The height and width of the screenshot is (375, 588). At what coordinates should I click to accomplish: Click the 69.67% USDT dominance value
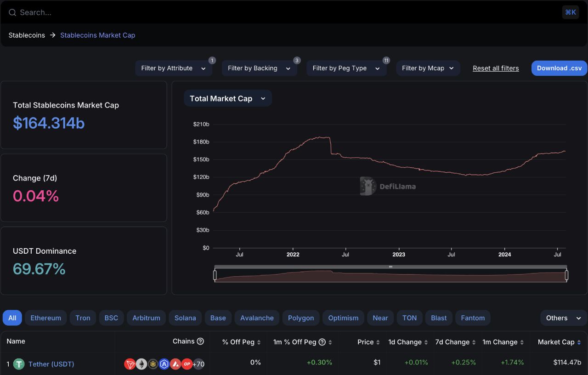[x=39, y=269]
